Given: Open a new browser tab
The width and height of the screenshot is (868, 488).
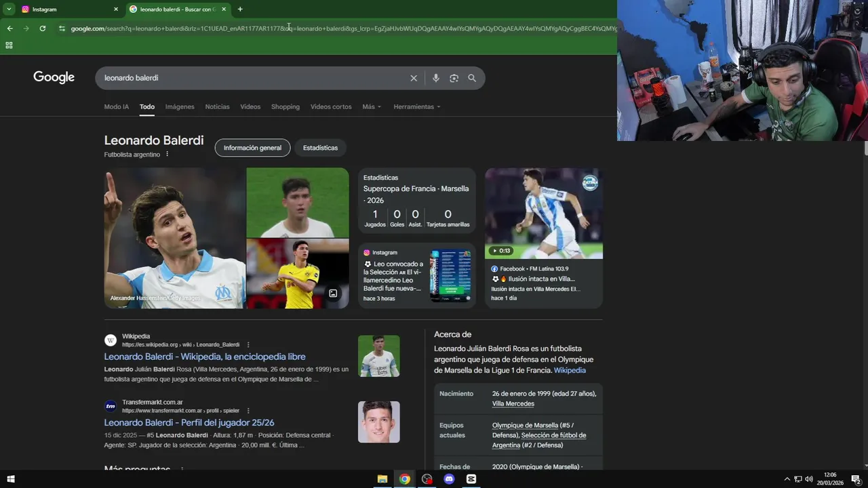Looking at the screenshot, I should pos(240,9).
